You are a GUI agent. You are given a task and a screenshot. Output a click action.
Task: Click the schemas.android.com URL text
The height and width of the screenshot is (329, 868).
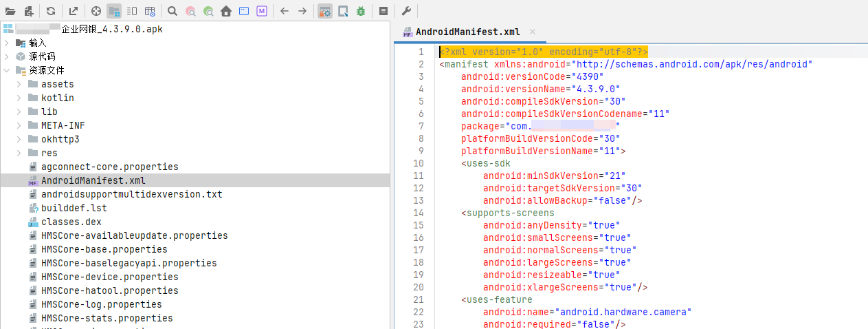(692, 64)
